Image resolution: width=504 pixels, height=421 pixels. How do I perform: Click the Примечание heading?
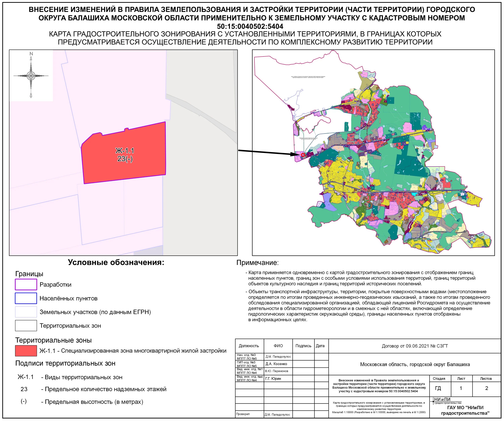tap(258, 263)
